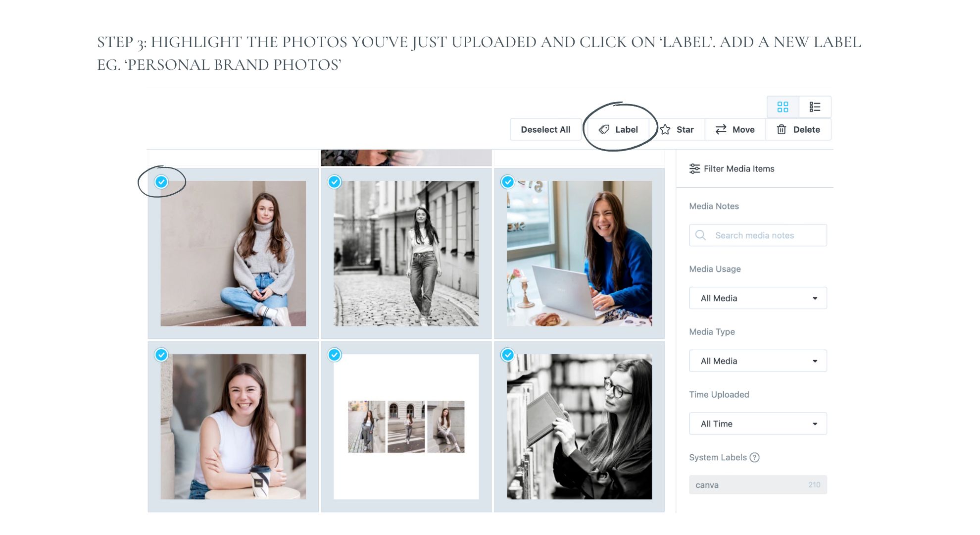
Task: Open the Media Usage dropdown
Action: [x=757, y=298]
